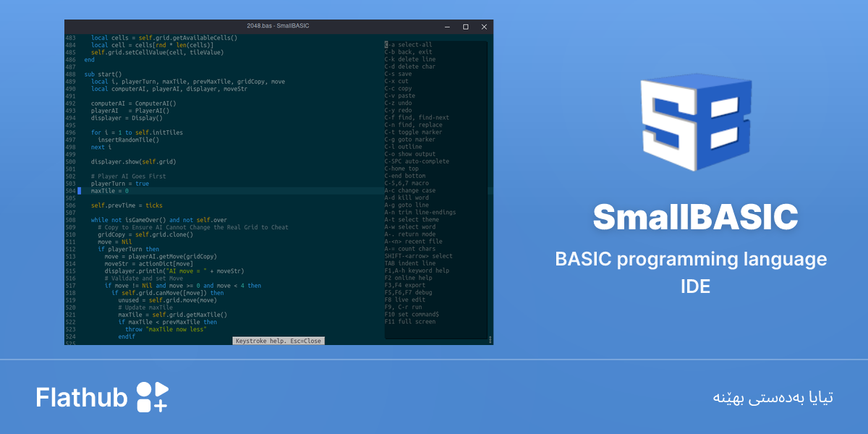The image size is (868, 434).
Task: Click the marker on line 504 gutter
Action: click(x=80, y=191)
